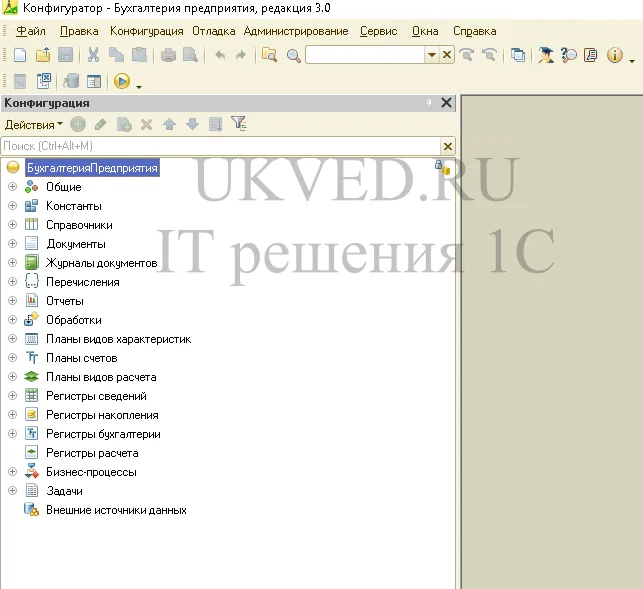Click the Move down arrow icon
This screenshot has width=643, height=589.
pyautogui.click(x=192, y=124)
